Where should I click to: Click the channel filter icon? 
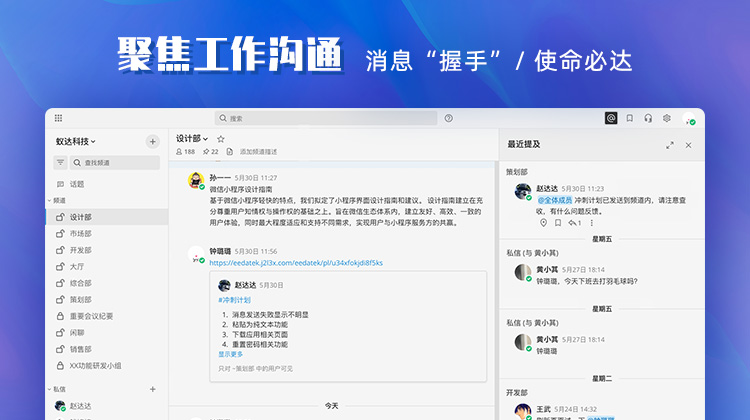coord(60,162)
